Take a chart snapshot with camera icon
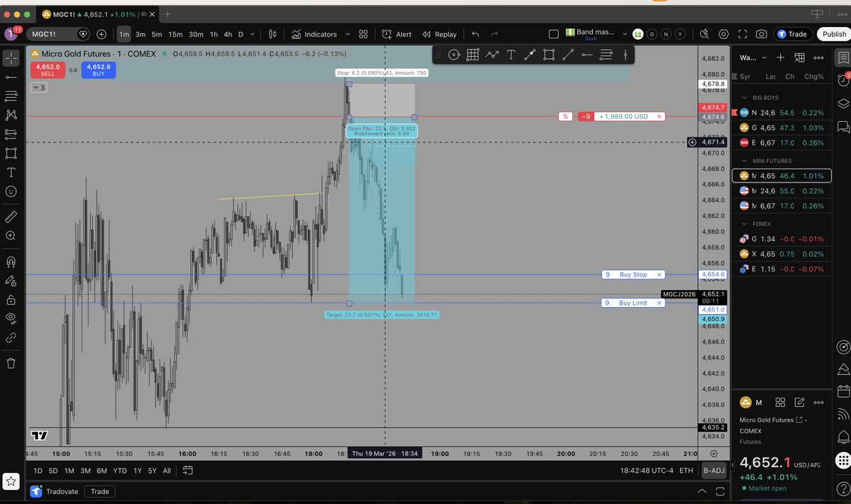This screenshot has width=851, height=504. coord(761,34)
